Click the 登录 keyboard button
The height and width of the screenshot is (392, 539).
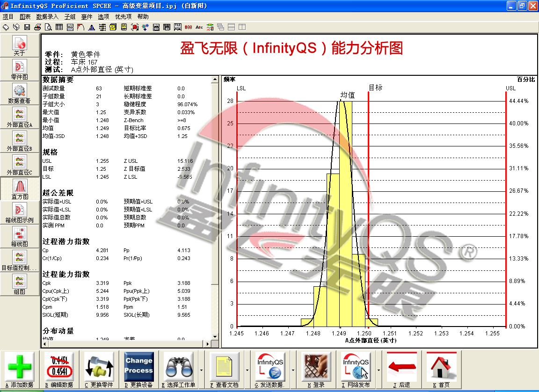pyautogui.click(x=316, y=370)
